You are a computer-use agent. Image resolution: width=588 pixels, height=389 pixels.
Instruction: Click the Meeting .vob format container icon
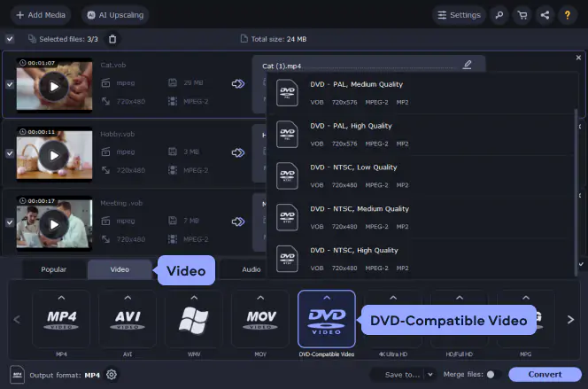pos(105,221)
